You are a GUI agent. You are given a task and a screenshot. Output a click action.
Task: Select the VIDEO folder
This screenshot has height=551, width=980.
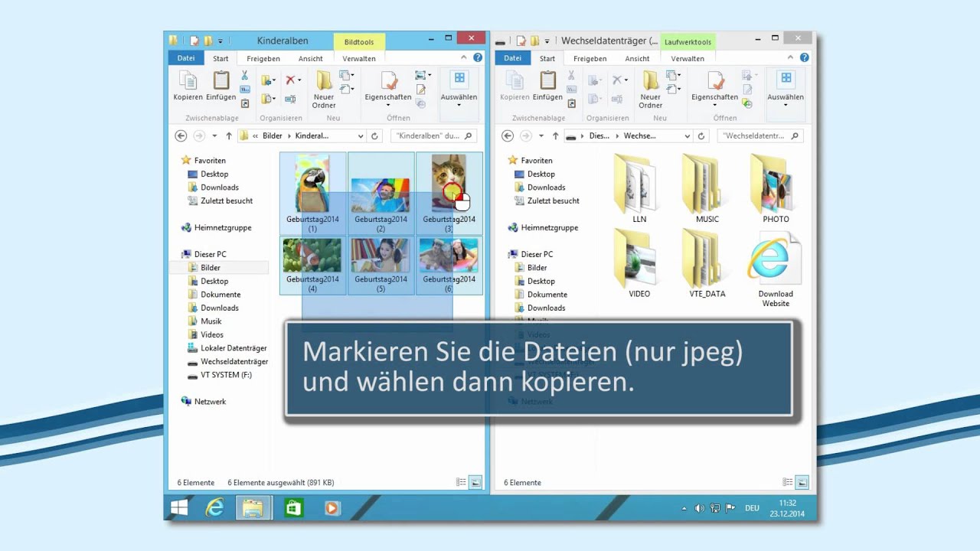tap(639, 264)
